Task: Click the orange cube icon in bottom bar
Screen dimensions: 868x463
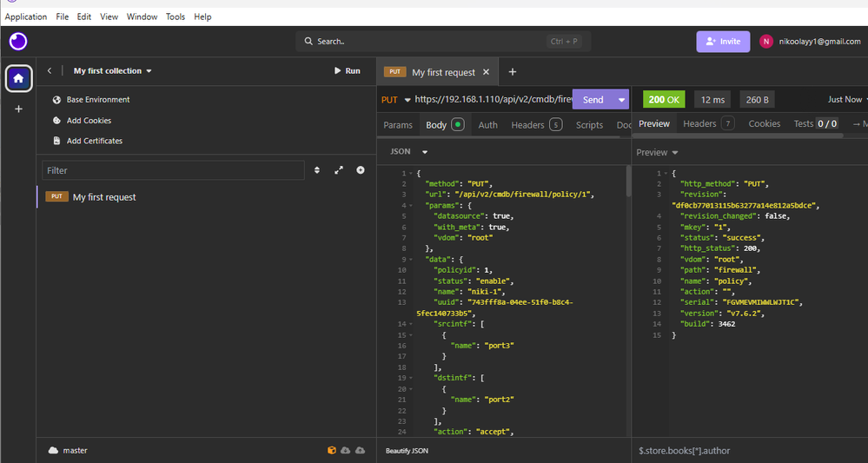Action: [331, 450]
